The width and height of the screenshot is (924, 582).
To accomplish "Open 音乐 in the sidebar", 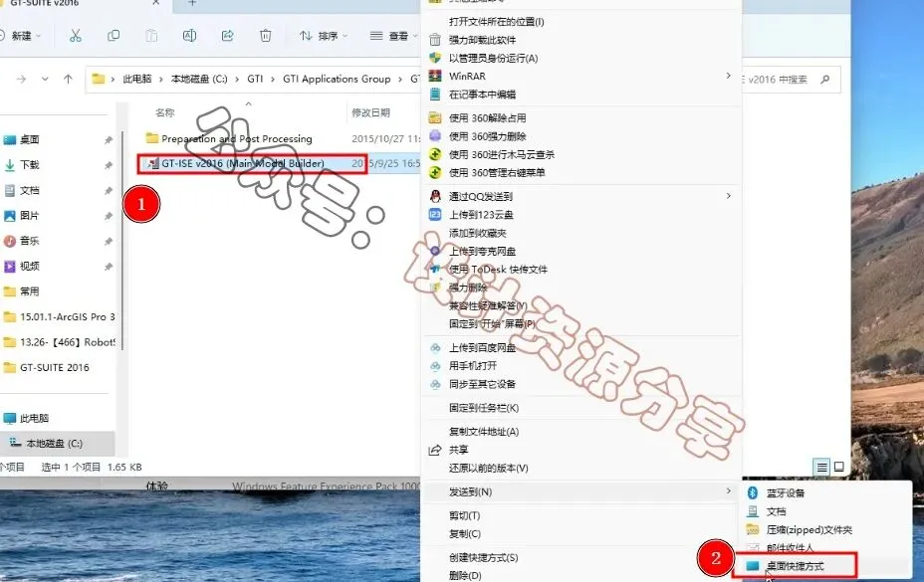I will (x=30, y=241).
